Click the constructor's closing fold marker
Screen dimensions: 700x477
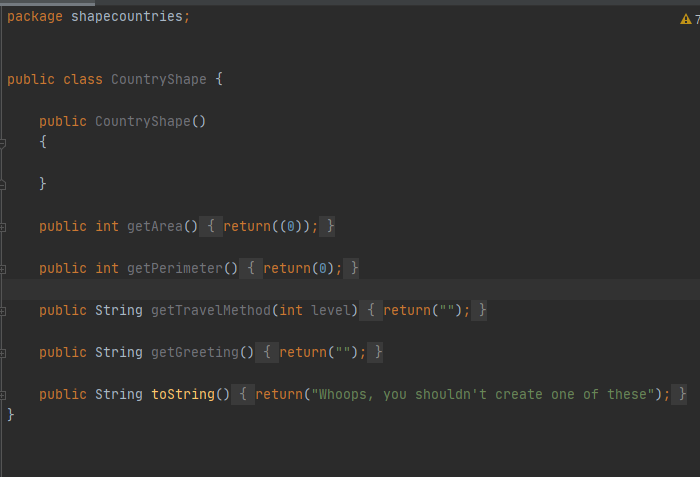click(3, 185)
